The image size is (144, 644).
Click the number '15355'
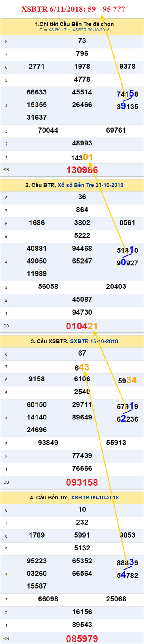coord(37,105)
